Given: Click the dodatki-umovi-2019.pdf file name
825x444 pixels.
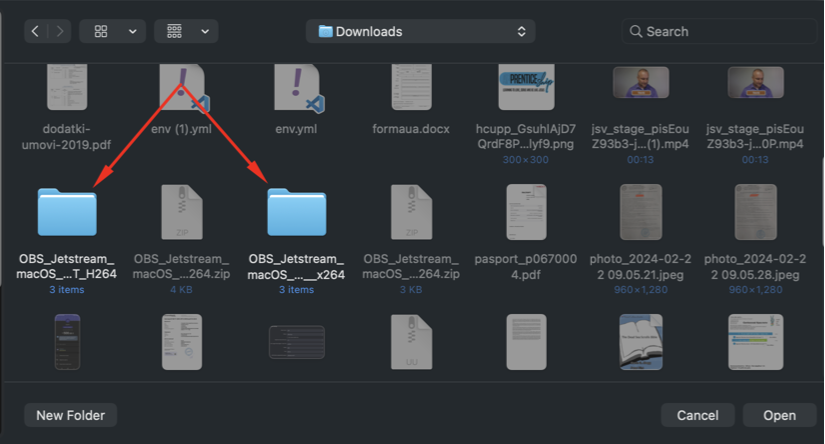Looking at the screenshot, I should 66,137.
